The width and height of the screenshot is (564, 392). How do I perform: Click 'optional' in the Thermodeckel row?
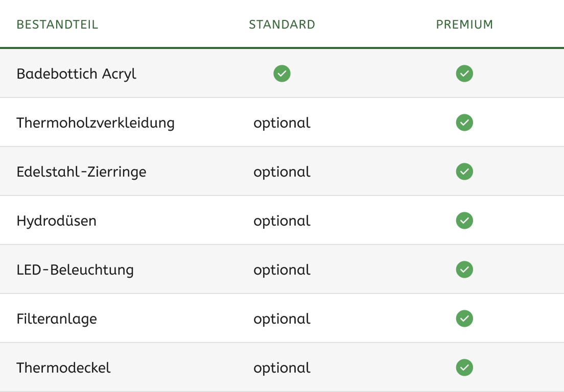[x=282, y=368]
